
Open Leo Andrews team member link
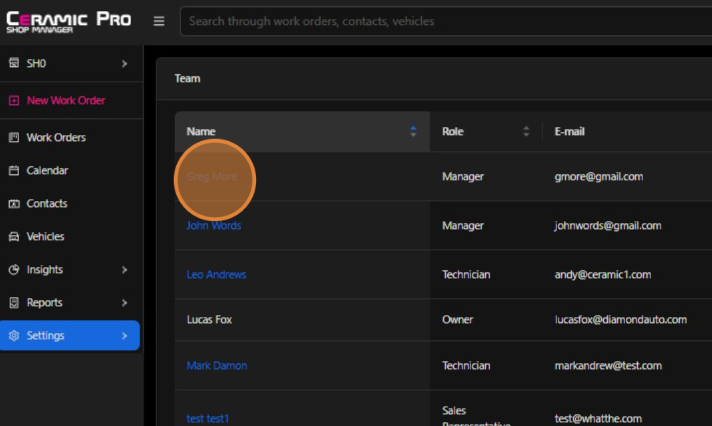click(x=216, y=275)
